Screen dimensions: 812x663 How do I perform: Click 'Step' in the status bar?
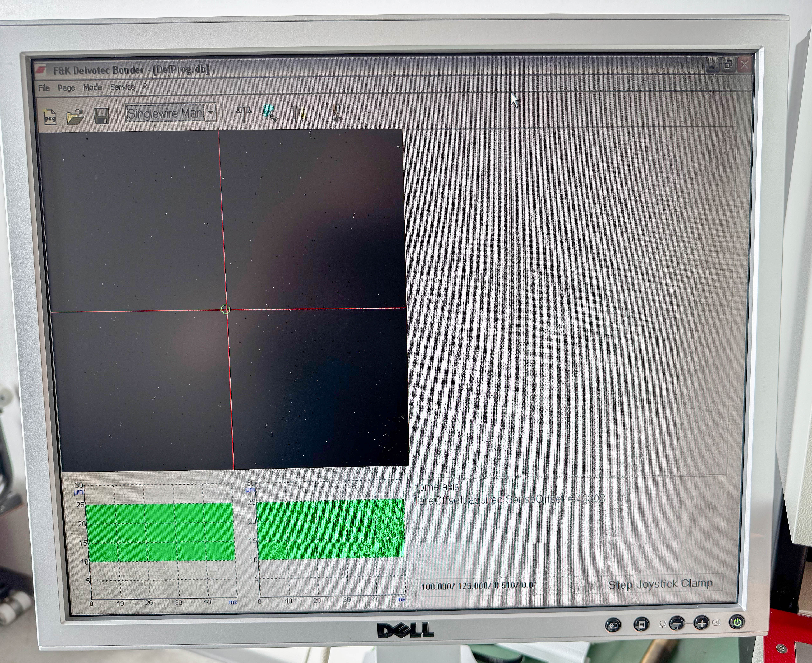click(x=620, y=585)
